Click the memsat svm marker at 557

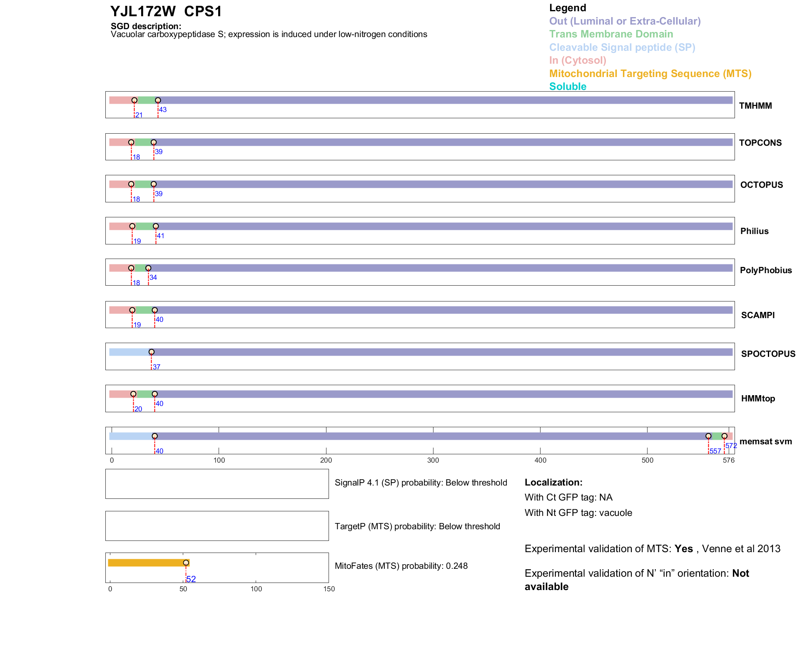pyautogui.click(x=708, y=436)
